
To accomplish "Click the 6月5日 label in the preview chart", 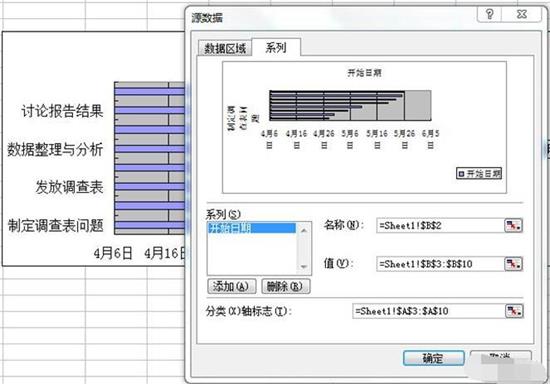I will [x=430, y=139].
